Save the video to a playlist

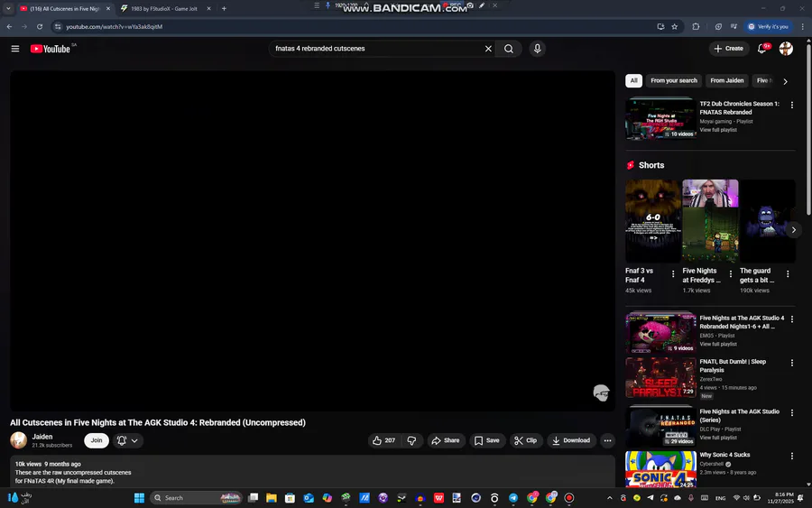click(x=487, y=440)
